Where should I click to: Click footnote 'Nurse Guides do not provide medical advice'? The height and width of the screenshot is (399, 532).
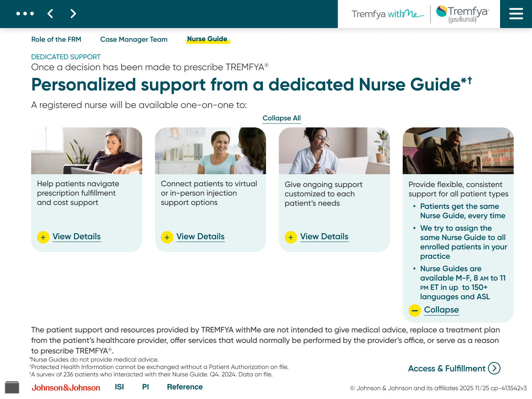(x=94, y=360)
